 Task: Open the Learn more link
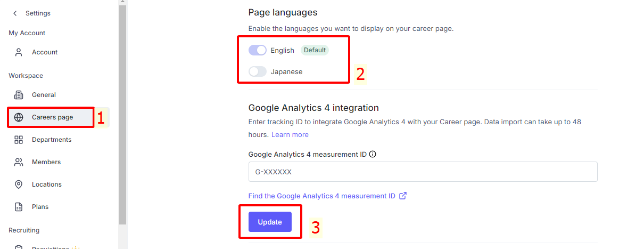pyautogui.click(x=290, y=135)
